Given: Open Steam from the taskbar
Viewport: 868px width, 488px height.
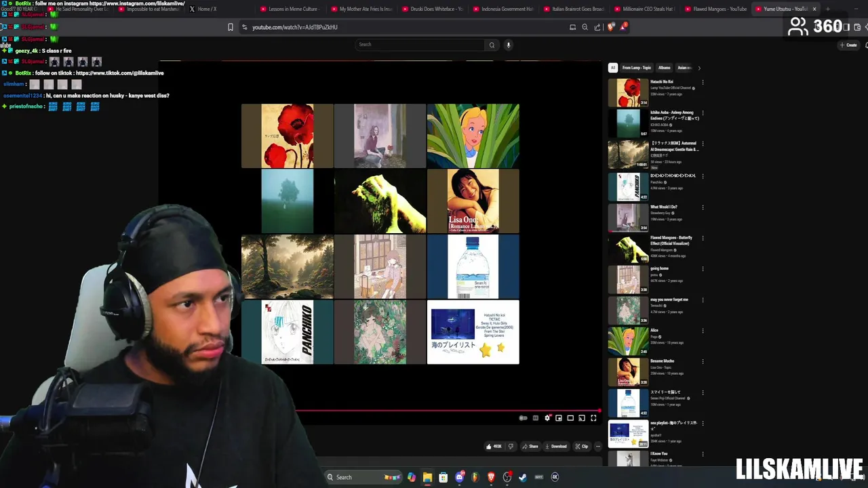Looking at the screenshot, I should (x=523, y=477).
